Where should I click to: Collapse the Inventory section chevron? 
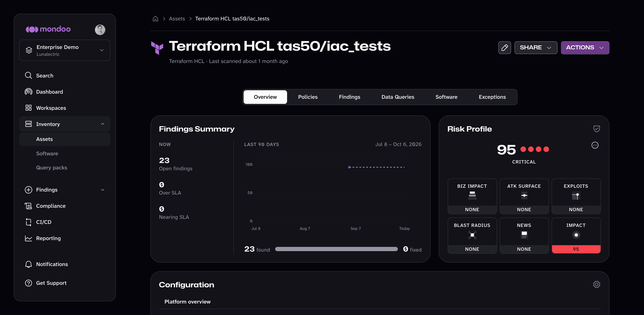point(102,124)
